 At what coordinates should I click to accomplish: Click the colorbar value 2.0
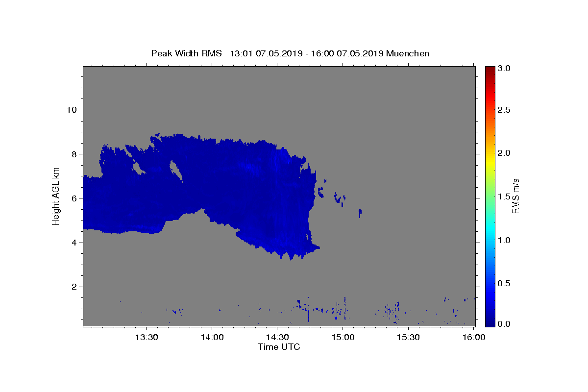pos(505,153)
